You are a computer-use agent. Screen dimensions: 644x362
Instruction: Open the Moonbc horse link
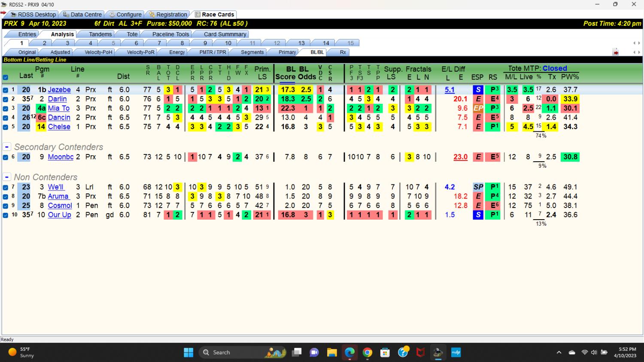point(61,157)
